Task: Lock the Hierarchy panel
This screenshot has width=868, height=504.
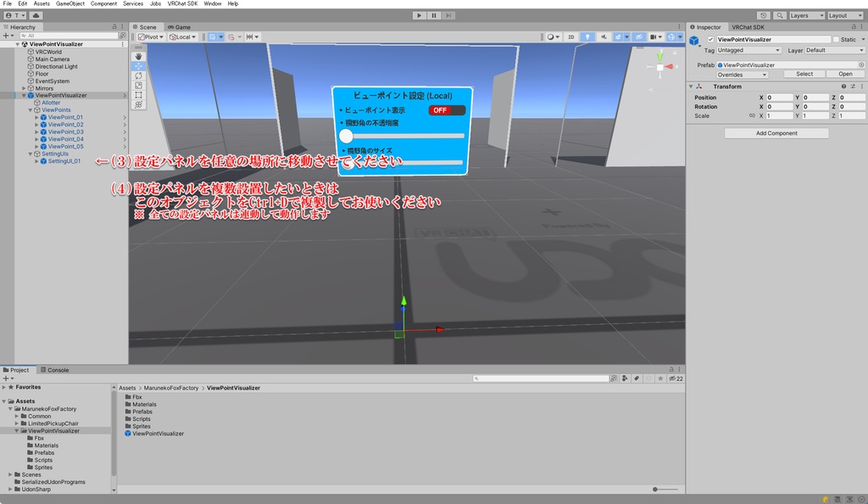Action: [x=114, y=26]
